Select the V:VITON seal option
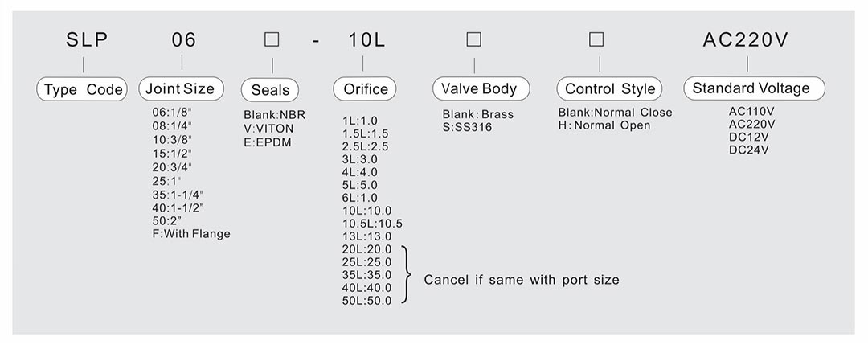The width and height of the screenshot is (868, 345). click(267, 129)
